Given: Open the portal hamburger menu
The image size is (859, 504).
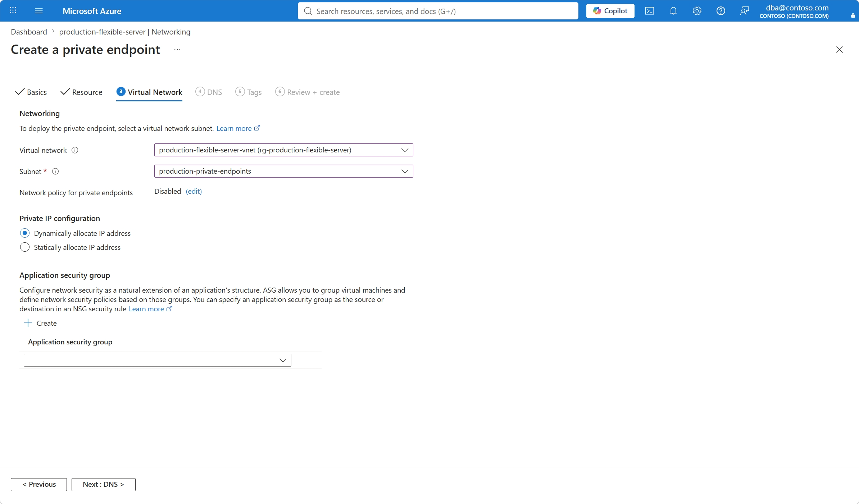Looking at the screenshot, I should (39, 11).
